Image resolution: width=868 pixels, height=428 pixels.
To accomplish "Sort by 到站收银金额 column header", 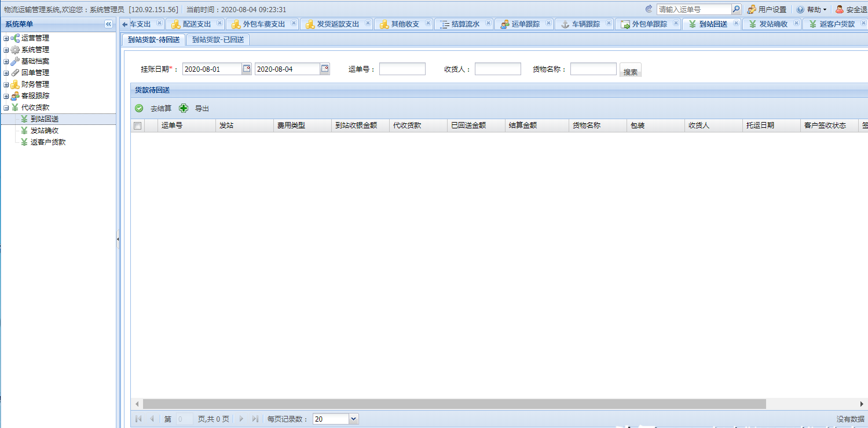I will point(360,126).
